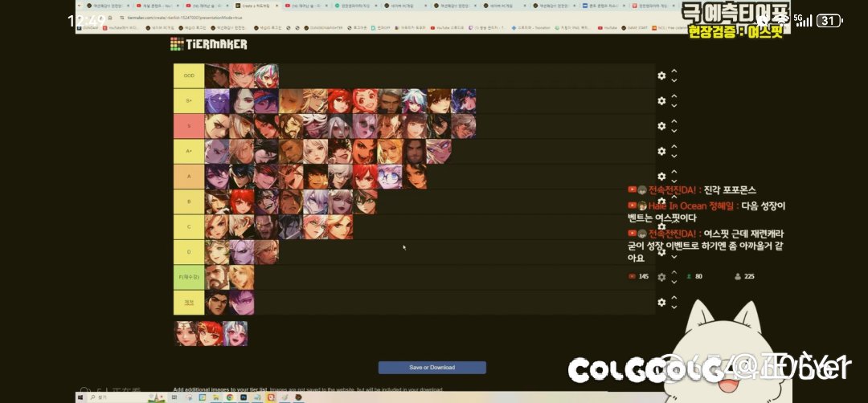Open Photoshop from the taskbar
The image size is (868, 403).
point(244,397)
